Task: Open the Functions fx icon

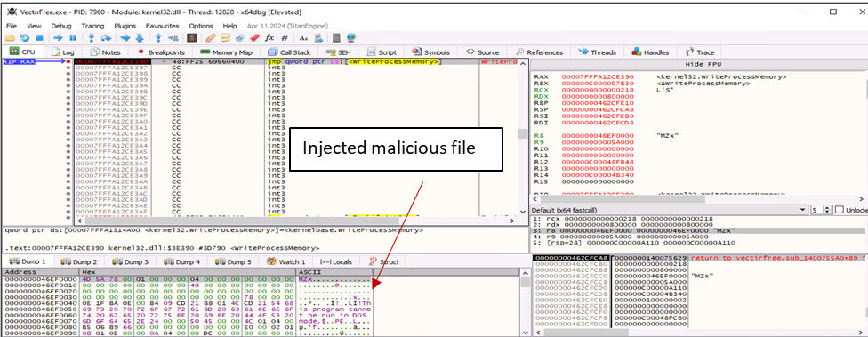Action: click(269, 38)
